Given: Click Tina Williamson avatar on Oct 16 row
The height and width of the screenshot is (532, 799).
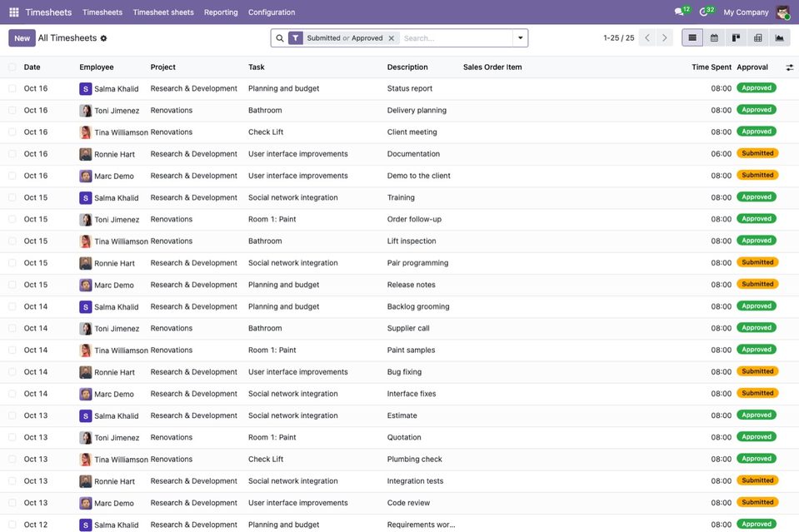Looking at the screenshot, I should click(86, 132).
